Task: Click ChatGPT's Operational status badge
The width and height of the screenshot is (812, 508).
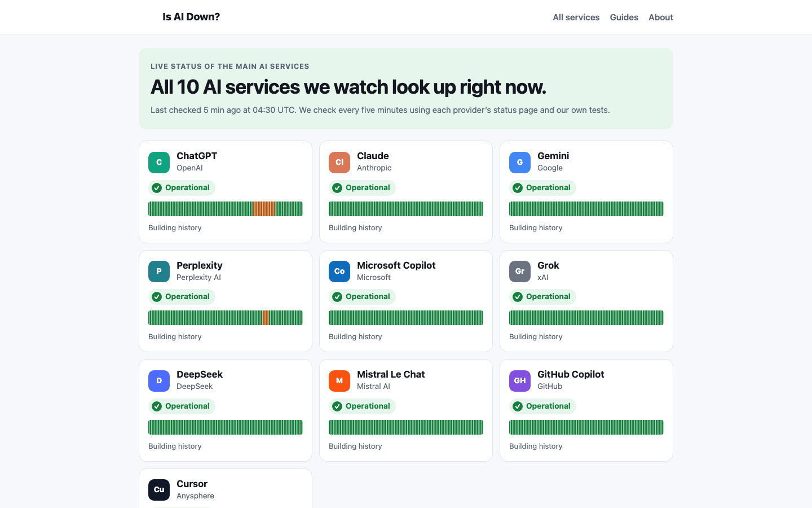Action: pos(182,188)
